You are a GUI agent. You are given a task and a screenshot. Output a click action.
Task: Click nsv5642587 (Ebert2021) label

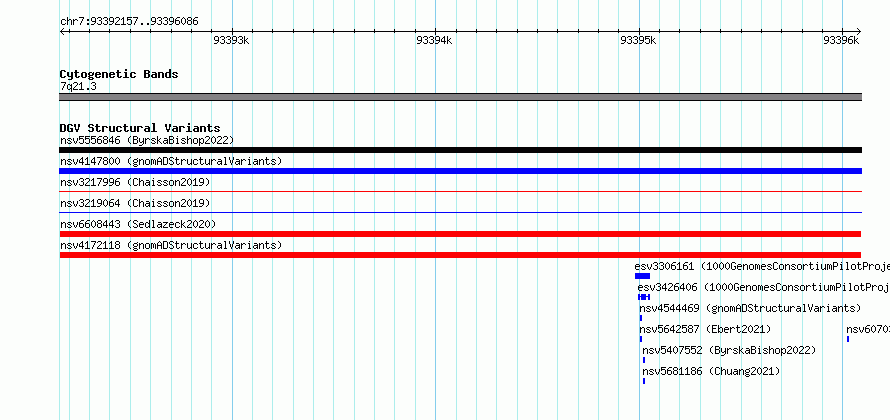705,329
